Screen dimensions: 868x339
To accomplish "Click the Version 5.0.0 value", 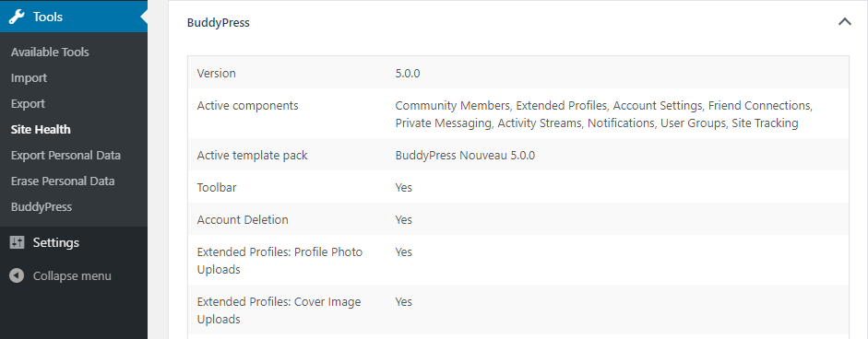I will (x=408, y=73).
